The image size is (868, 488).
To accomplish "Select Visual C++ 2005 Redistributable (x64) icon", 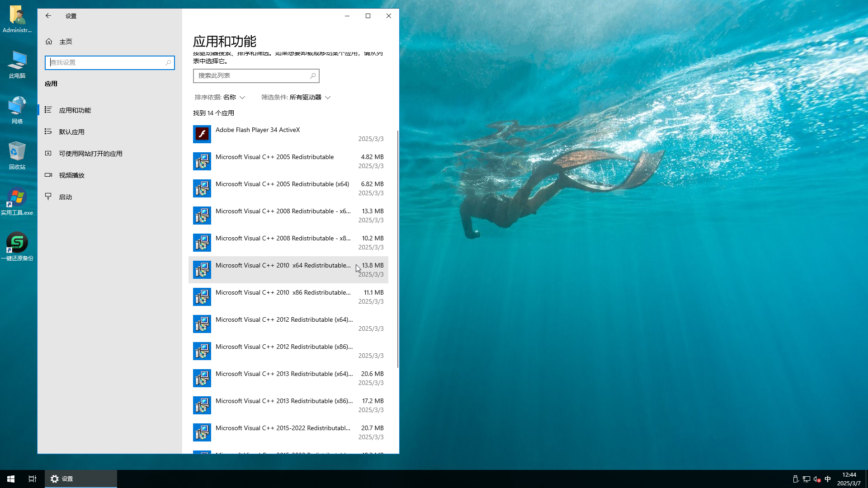I will [202, 188].
